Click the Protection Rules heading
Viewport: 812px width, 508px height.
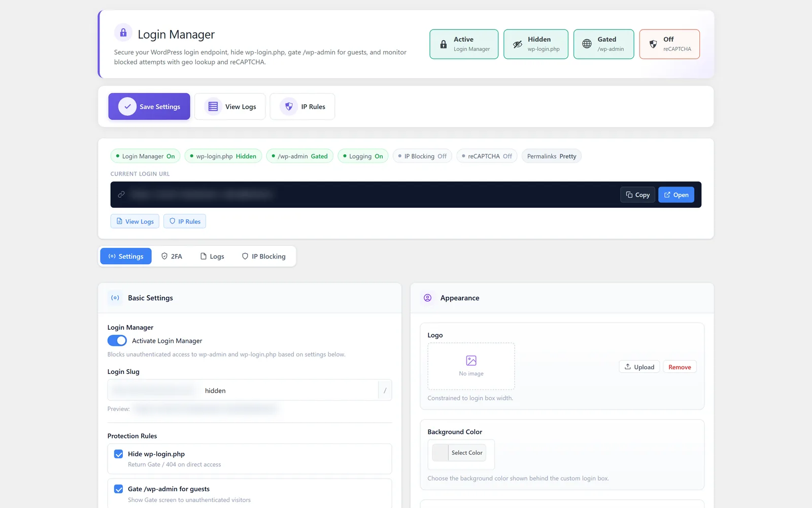click(x=132, y=436)
